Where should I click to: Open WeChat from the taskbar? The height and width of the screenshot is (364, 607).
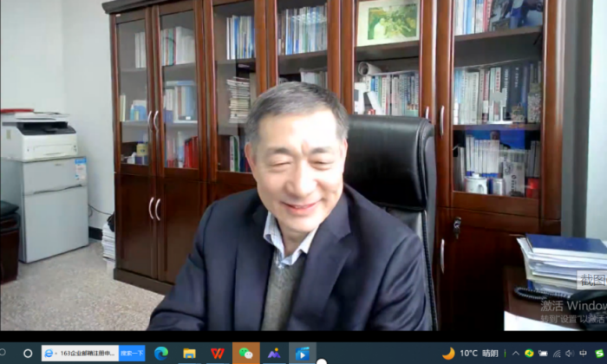pyautogui.click(x=245, y=354)
